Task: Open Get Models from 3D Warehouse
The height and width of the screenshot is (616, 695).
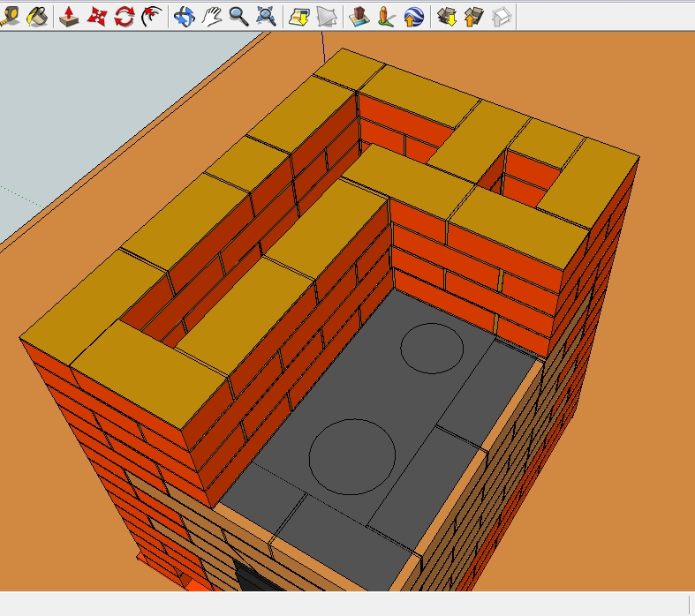Action: (447, 16)
